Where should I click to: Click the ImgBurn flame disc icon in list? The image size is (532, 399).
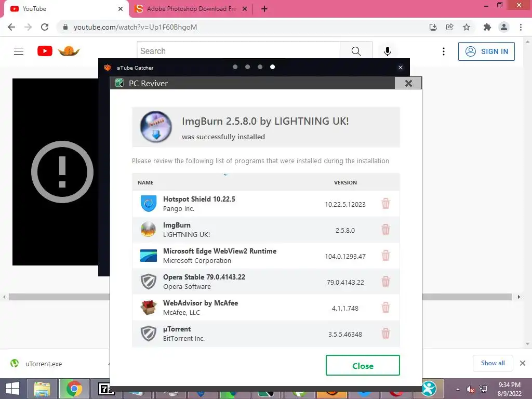click(x=148, y=229)
